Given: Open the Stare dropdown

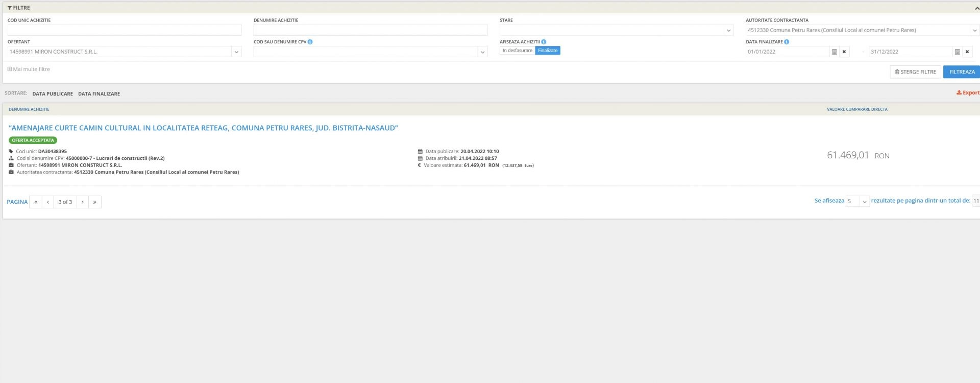Looking at the screenshot, I should 728,31.
